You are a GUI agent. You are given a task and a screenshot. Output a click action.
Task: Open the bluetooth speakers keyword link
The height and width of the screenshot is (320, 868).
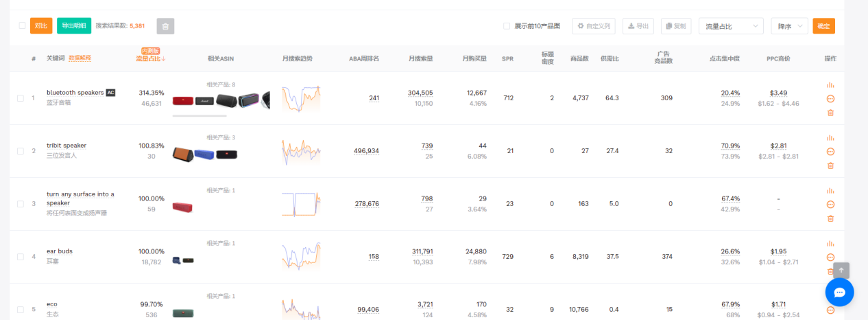point(75,92)
